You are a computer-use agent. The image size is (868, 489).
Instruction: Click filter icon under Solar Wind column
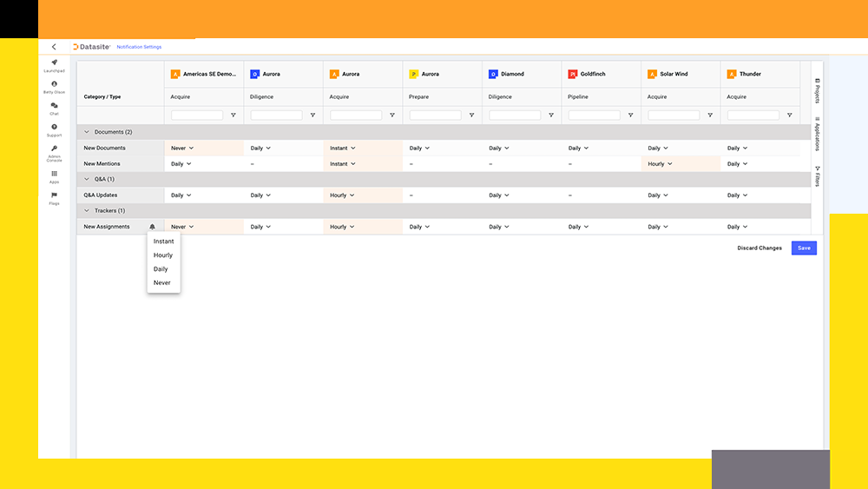710,116
